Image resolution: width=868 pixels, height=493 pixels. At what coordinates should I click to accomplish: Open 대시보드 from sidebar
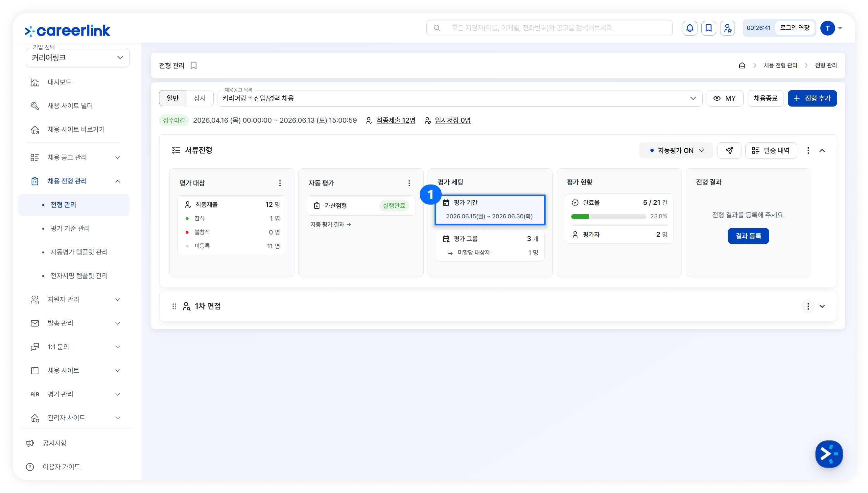(x=74, y=82)
